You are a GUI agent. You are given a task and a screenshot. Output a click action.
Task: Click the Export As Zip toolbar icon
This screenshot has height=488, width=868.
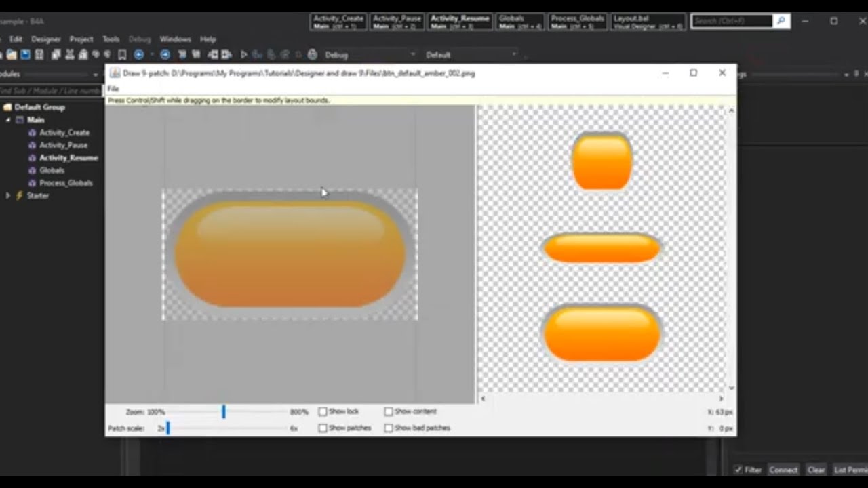39,54
